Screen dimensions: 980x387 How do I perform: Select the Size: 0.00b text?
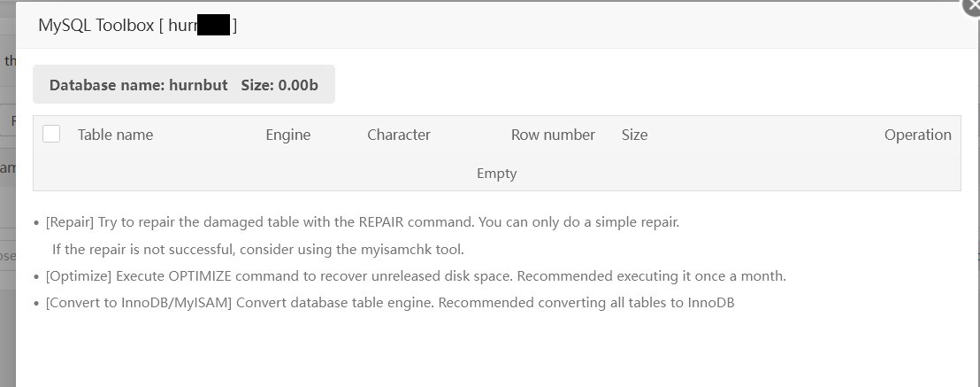click(x=279, y=85)
